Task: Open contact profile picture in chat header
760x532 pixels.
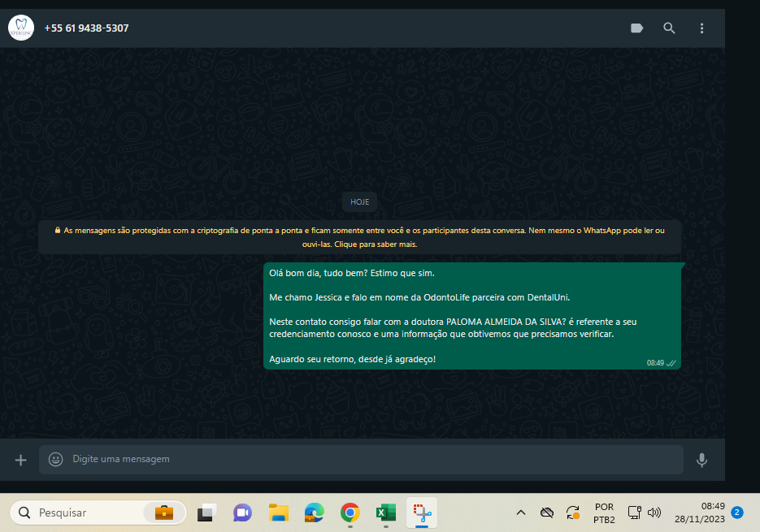Action: (x=21, y=28)
